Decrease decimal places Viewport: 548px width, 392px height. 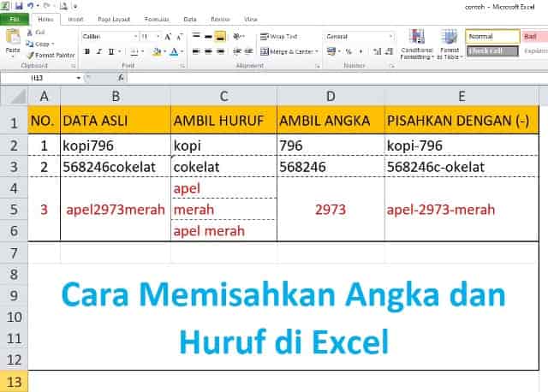pyautogui.click(x=389, y=51)
